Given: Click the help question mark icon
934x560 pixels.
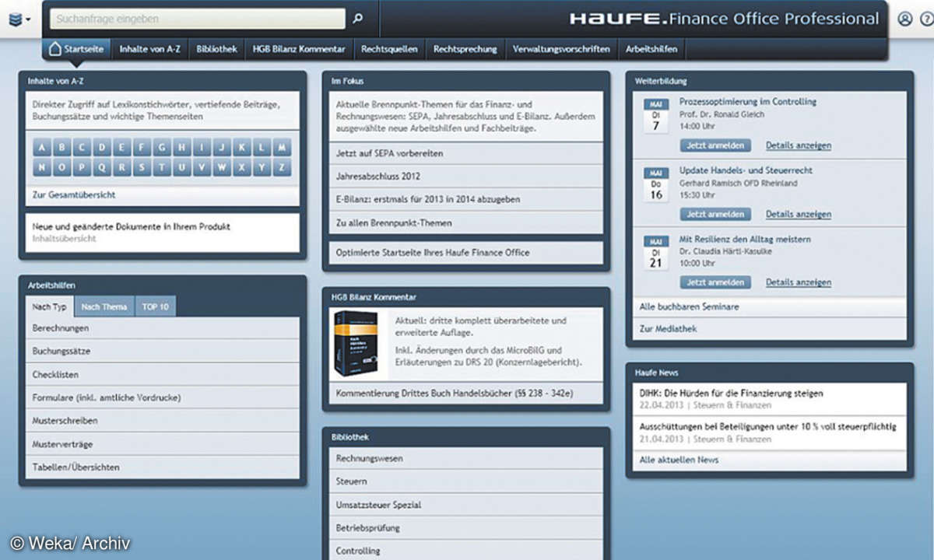Looking at the screenshot, I should pyautogui.click(x=926, y=19).
